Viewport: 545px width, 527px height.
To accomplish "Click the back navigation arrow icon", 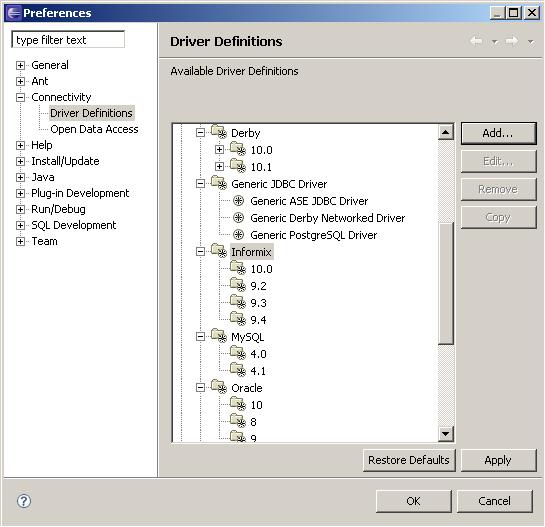I will (476, 41).
